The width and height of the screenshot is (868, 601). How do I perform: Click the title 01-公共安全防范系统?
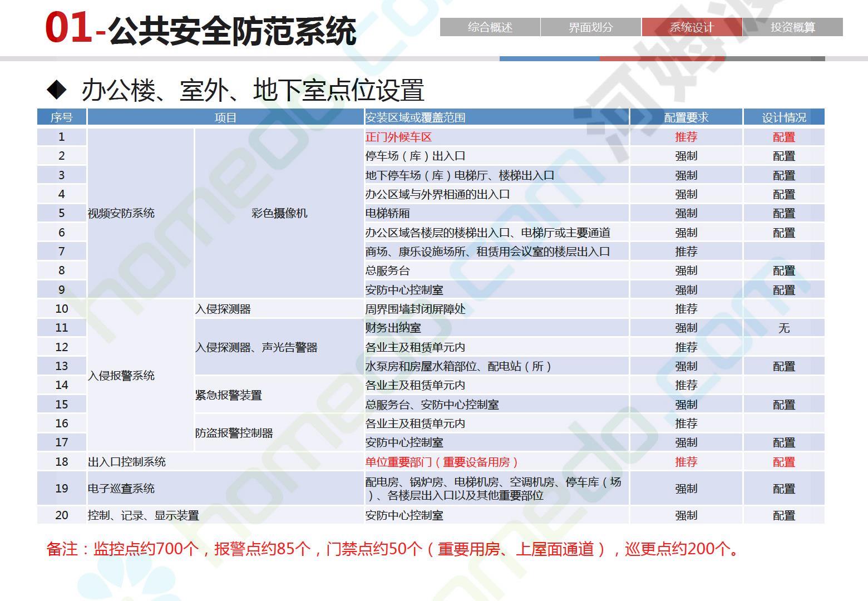[201, 30]
